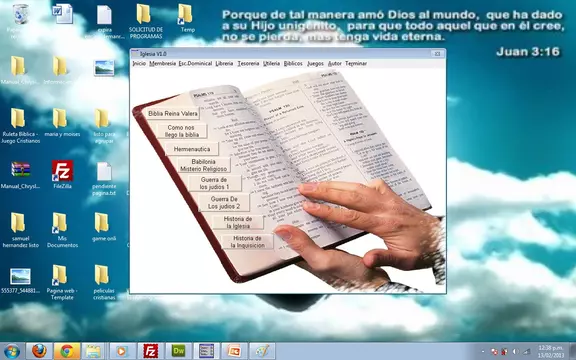Click Historia de la Inquisicion button

(247, 242)
